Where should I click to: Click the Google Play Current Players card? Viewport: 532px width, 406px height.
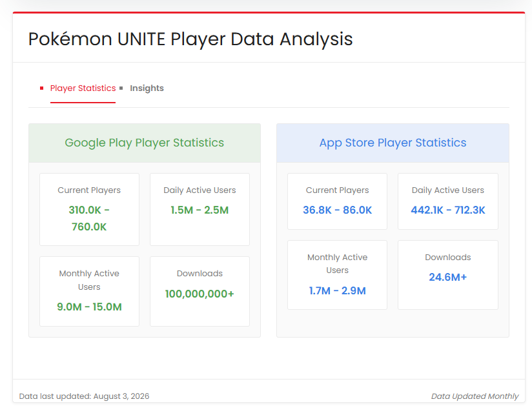click(89, 209)
